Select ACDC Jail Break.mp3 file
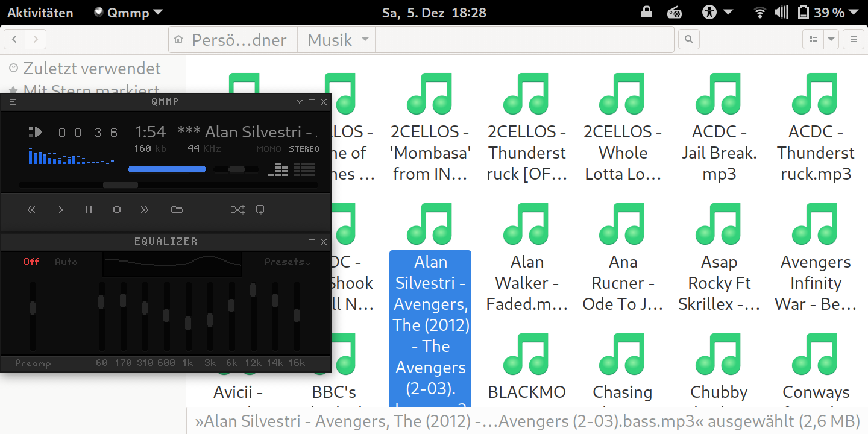 [x=719, y=128]
